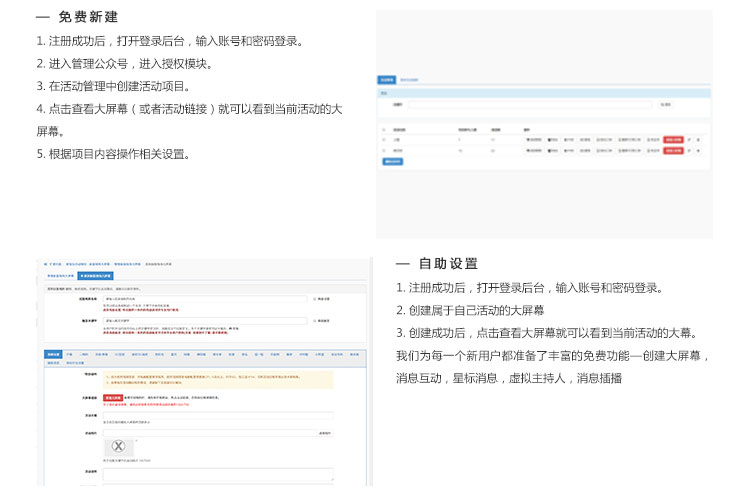The image size is (750, 489).
Task: Check the first activity row's checkbox
Action: pos(384,139)
